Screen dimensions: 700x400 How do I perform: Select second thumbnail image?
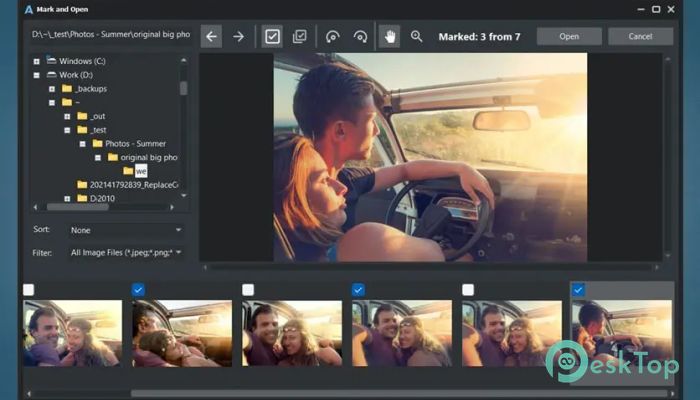tap(182, 333)
